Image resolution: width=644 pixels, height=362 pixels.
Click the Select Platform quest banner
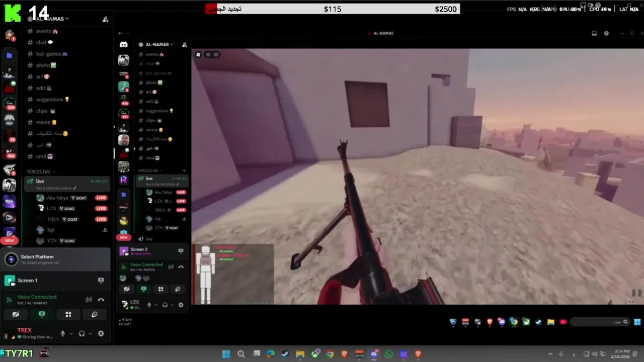(x=55, y=259)
